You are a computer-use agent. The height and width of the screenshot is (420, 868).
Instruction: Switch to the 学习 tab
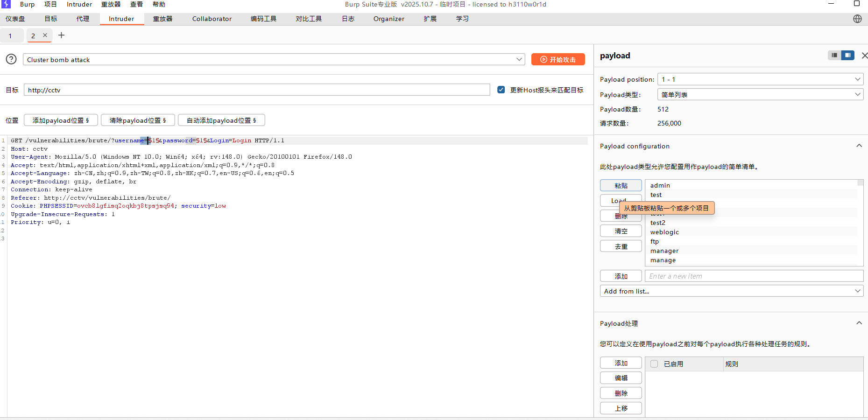click(462, 19)
